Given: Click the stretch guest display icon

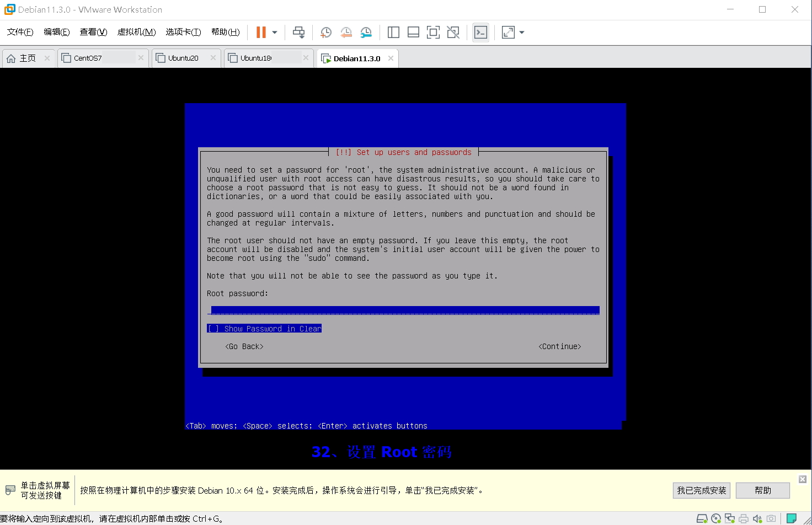Looking at the screenshot, I should tap(508, 33).
